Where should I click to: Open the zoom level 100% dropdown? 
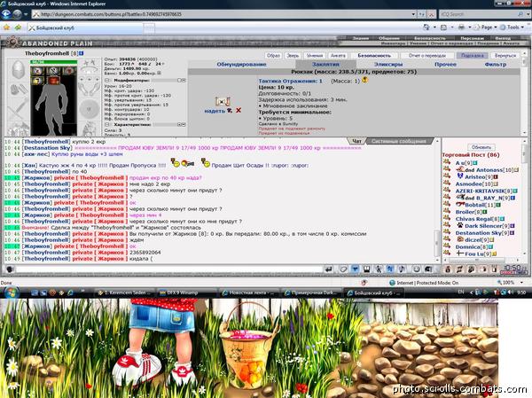[x=521, y=282]
